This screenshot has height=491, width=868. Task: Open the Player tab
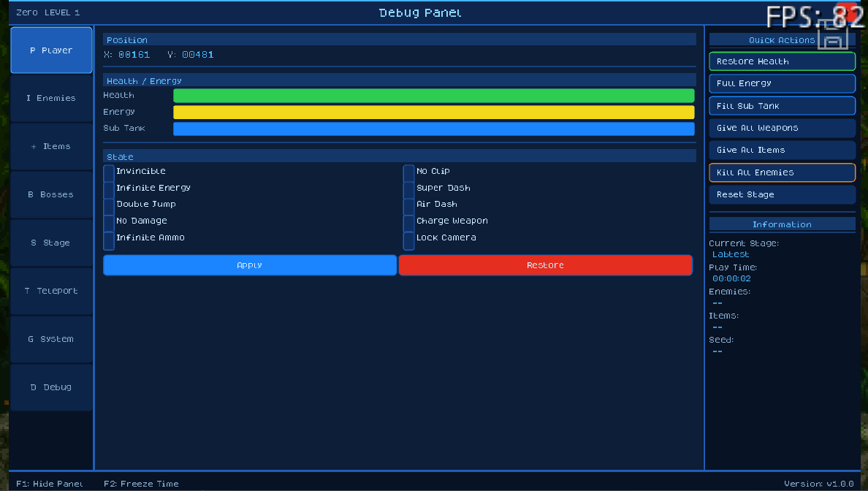(x=51, y=50)
